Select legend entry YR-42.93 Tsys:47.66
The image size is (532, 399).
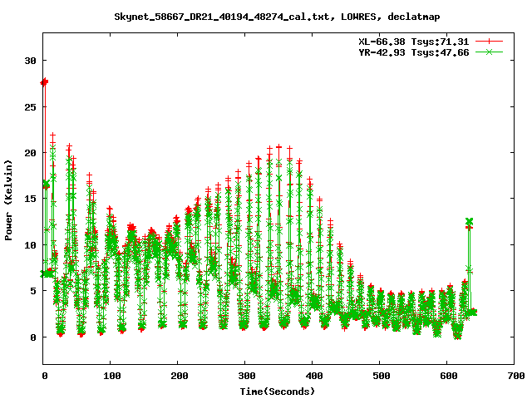414,52
